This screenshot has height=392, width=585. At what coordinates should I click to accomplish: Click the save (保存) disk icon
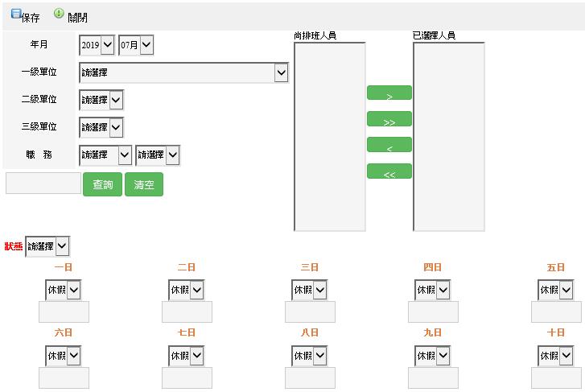[16, 14]
